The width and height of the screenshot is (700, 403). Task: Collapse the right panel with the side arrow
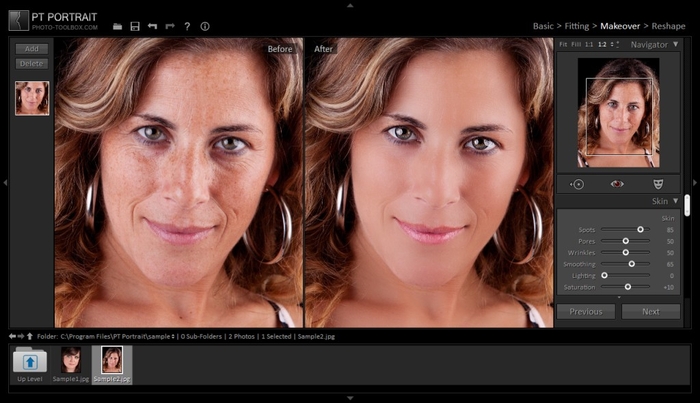pyautogui.click(x=695, y=183)
